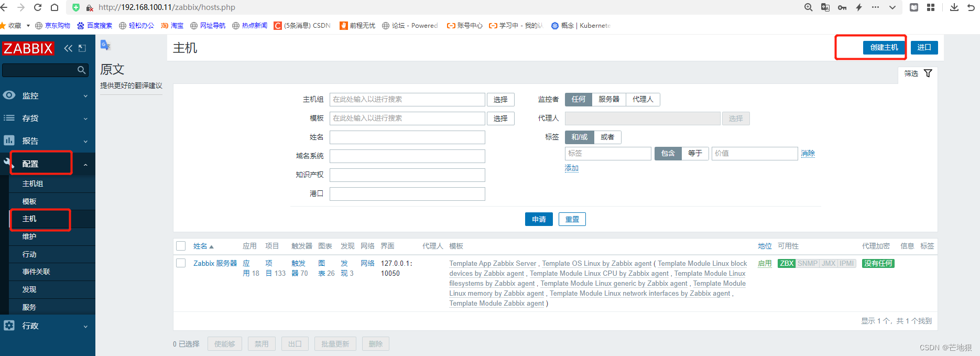Open the Zabbix 服务器 host link
The width and height of the screenshot is (980, 356).
[x=215, y=263]
